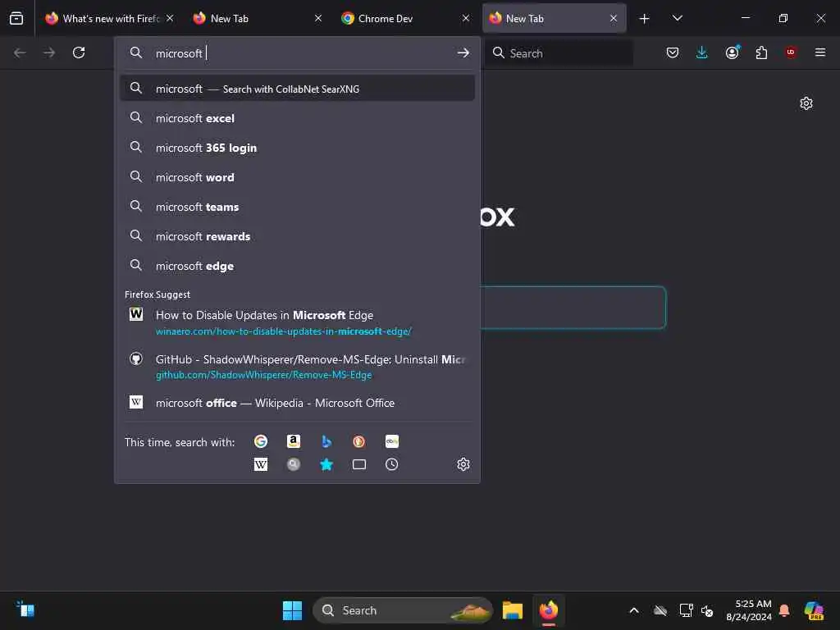Open Copilot Preview in taskbar
The image size is (840, 630).
tap(814, 610)
